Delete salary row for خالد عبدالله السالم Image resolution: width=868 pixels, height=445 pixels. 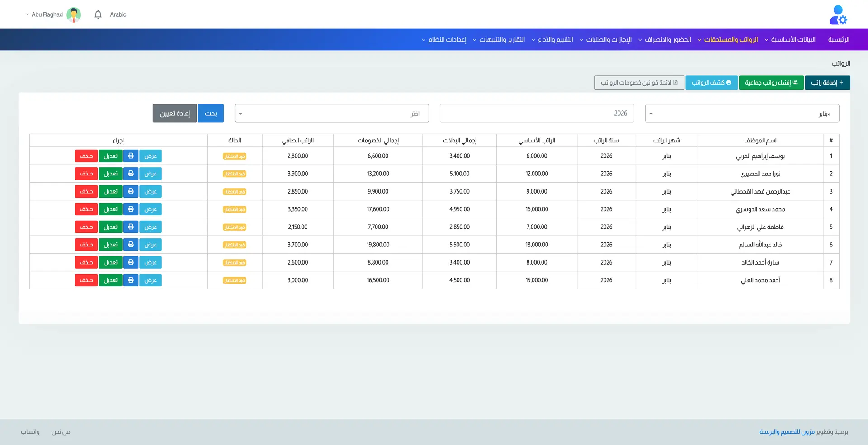pos(86,245)
